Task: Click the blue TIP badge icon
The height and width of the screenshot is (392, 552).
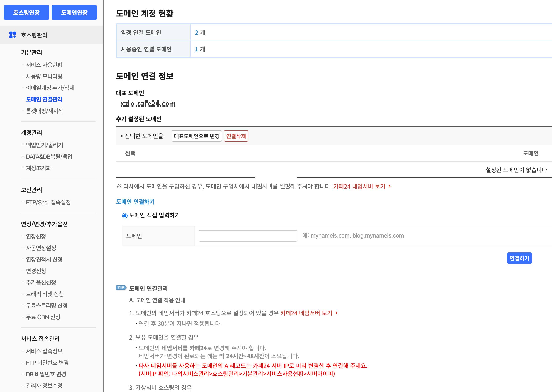Action: click(121, 288)
